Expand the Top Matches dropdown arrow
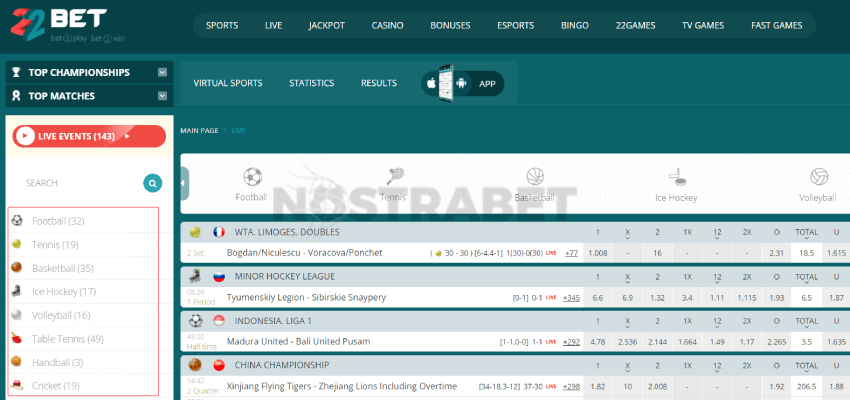This screenshot has width=850, height=400. tap(162, 96)
